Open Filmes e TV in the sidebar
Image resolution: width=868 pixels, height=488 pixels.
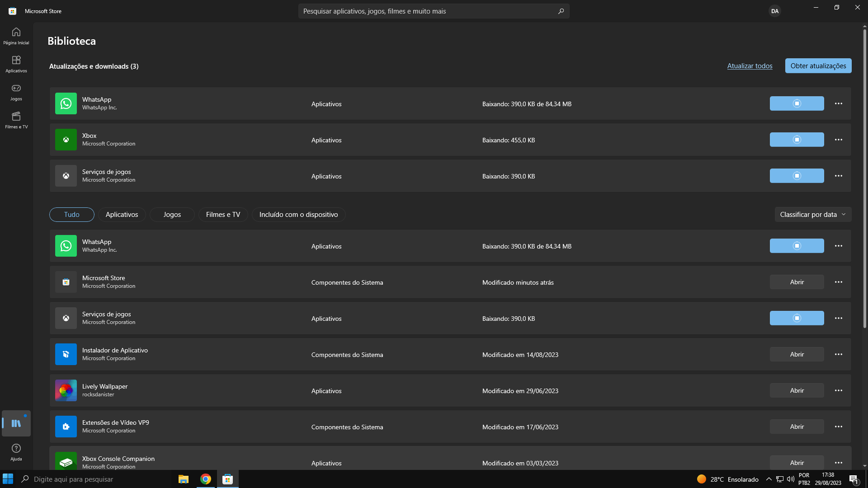point(16,120)
